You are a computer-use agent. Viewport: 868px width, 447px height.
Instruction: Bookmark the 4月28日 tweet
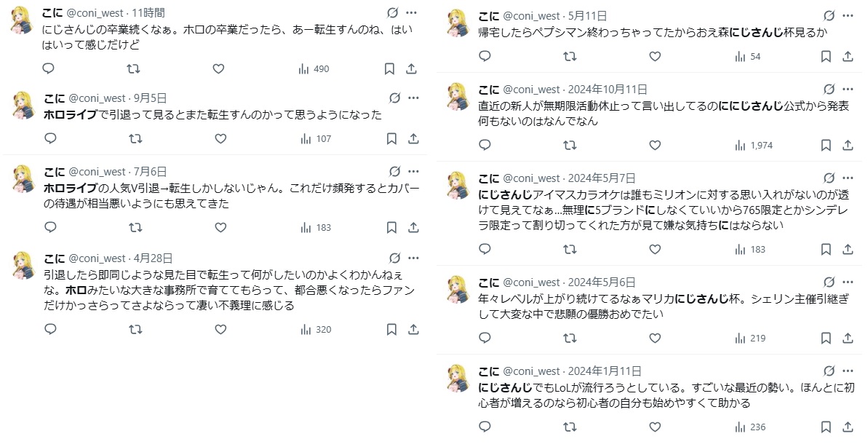point(391,329)
